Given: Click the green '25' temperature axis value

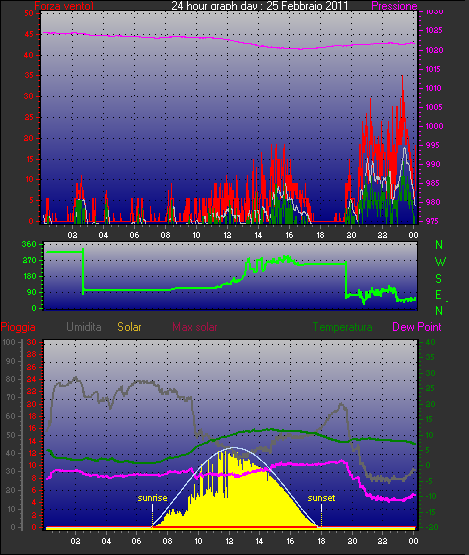Looking at the screenshot, I should click(x=430, y=389).
